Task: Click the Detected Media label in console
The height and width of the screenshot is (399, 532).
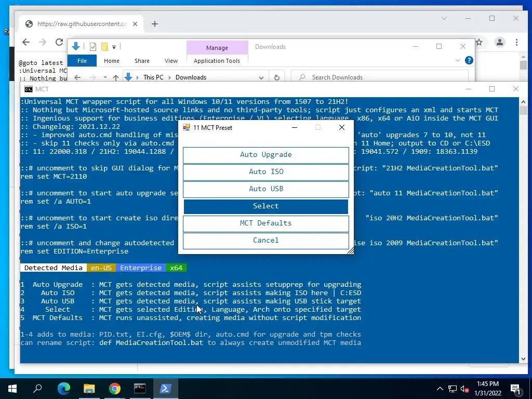Action: 54,268
